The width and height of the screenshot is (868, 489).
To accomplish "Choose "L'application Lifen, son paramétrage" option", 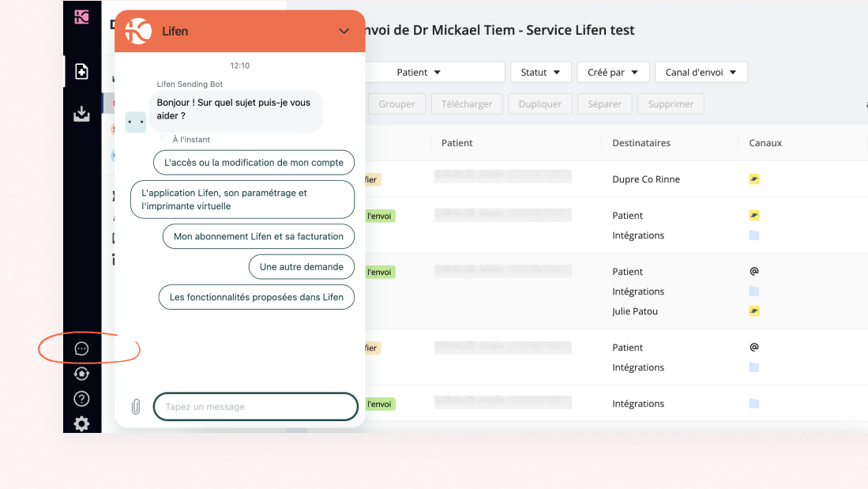I will pyautogui.click(x=242, y=199).
